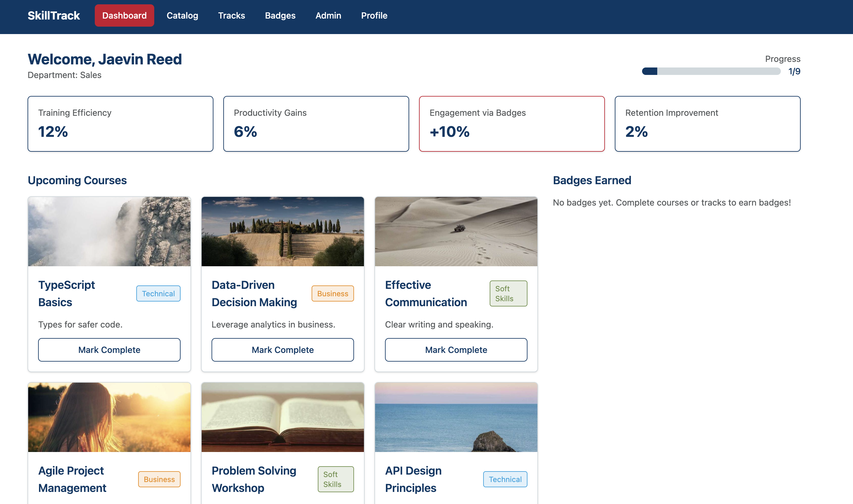
Task: Open the Dashboard nav tab
Action: pyautogui.click(x=124, y=15)
